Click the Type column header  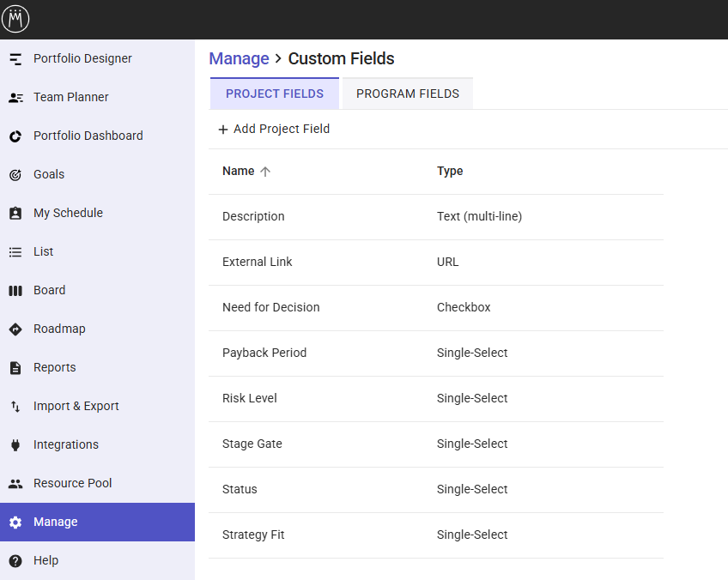click(x=450, y=172)
